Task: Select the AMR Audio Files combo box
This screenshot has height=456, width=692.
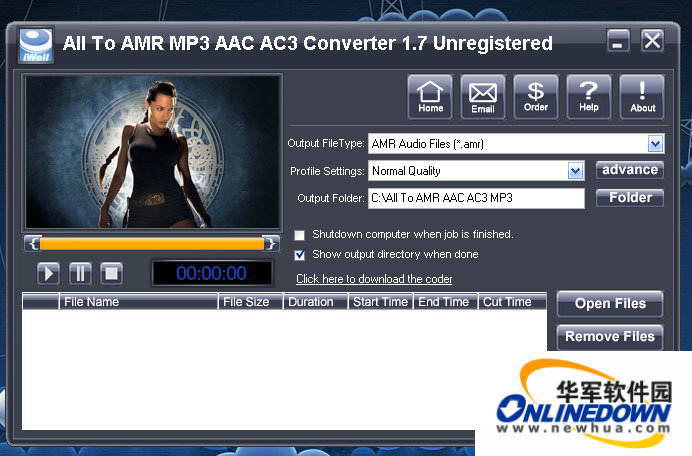Action: pyautogui.click(x=516, y=144)
